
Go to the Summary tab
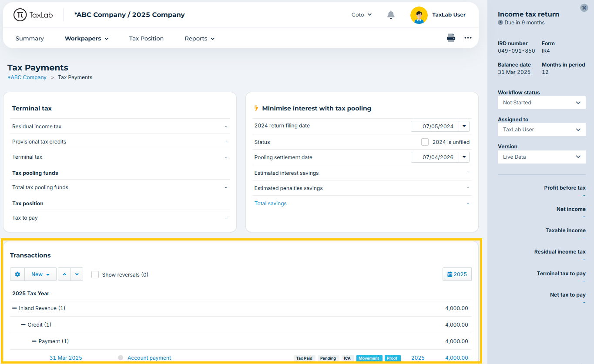[x=30, y=39]
